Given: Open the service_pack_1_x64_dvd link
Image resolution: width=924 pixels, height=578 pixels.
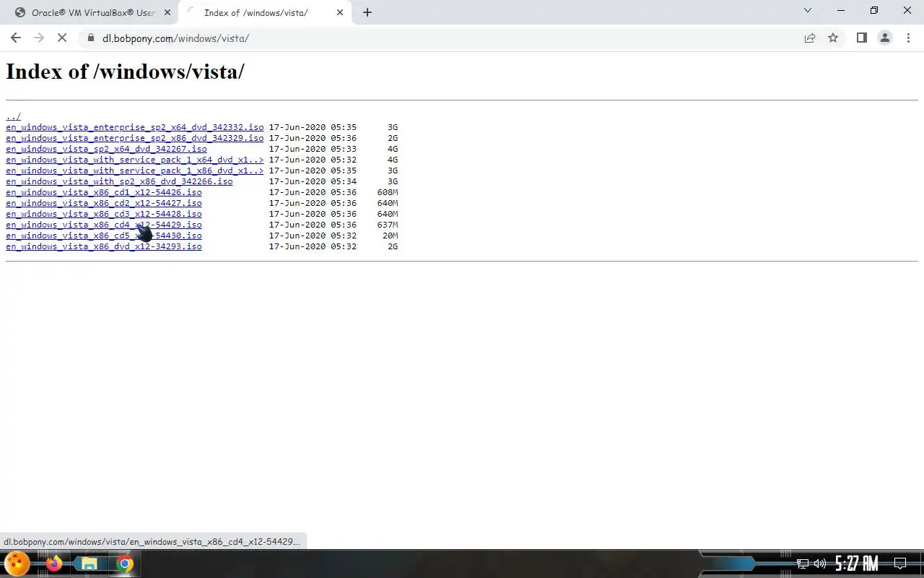Looking at the screenshot, I should [x=135, y=160].
